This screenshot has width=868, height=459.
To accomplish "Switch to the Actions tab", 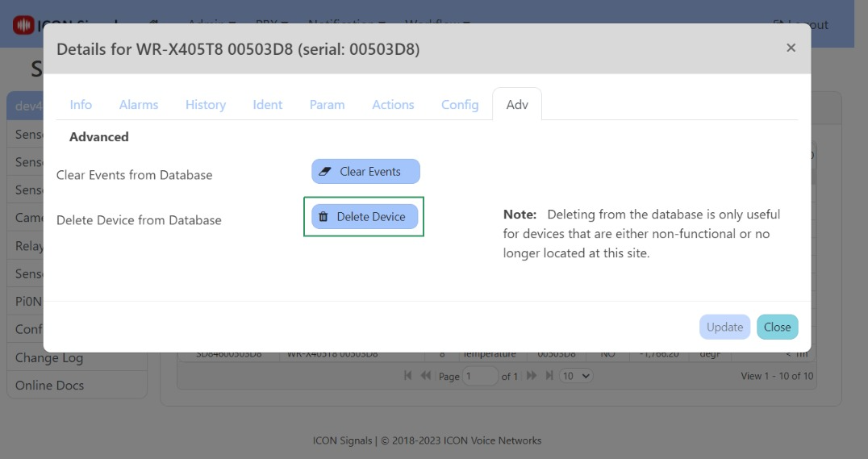I will pos(393,105).
